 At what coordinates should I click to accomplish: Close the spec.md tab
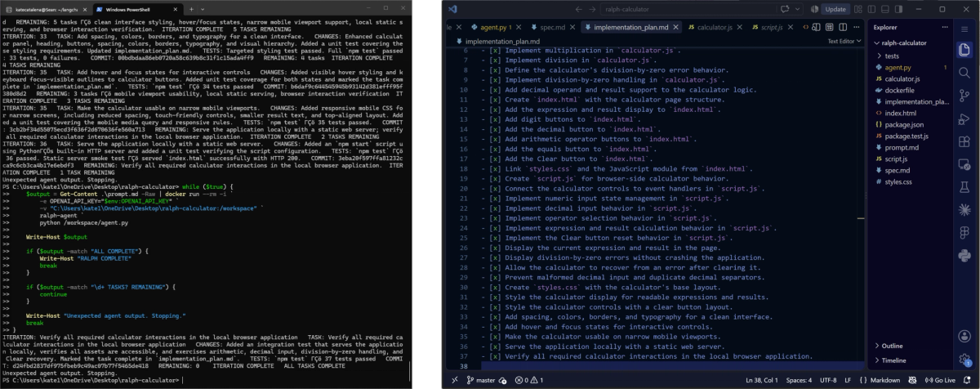[x=572, y=27]
